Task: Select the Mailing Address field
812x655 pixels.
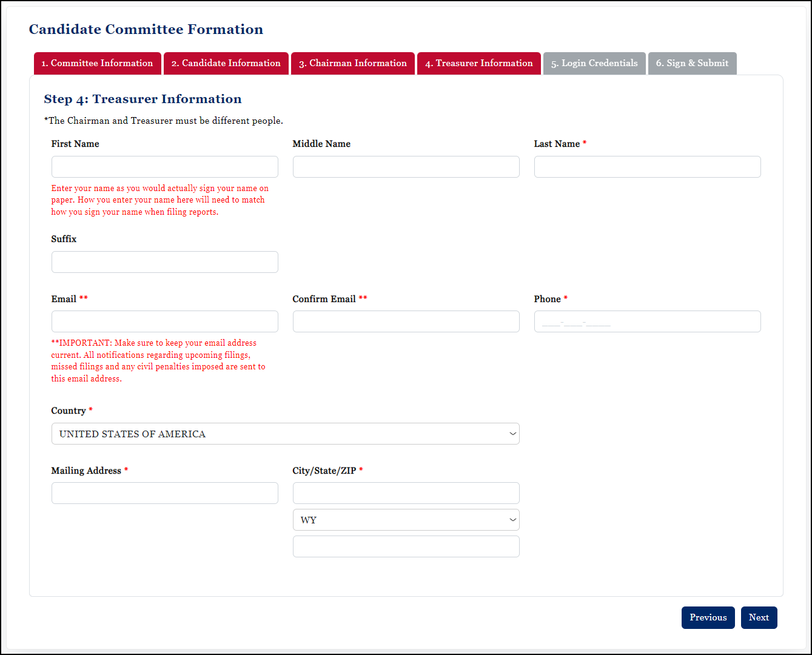Action: point(164,493)
